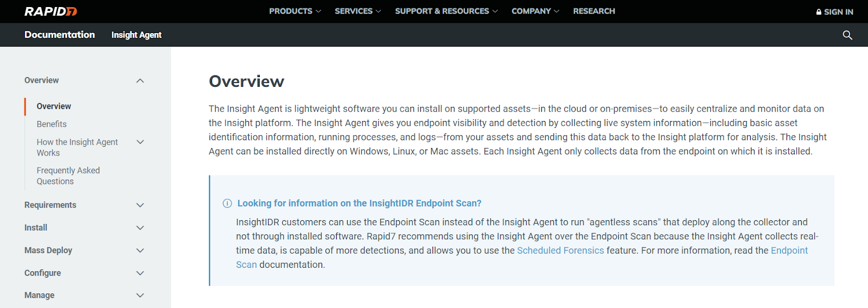The image size is (868, 308).
Task: Follow the Scheduled Forensics link
Action: tap(560, 251)
